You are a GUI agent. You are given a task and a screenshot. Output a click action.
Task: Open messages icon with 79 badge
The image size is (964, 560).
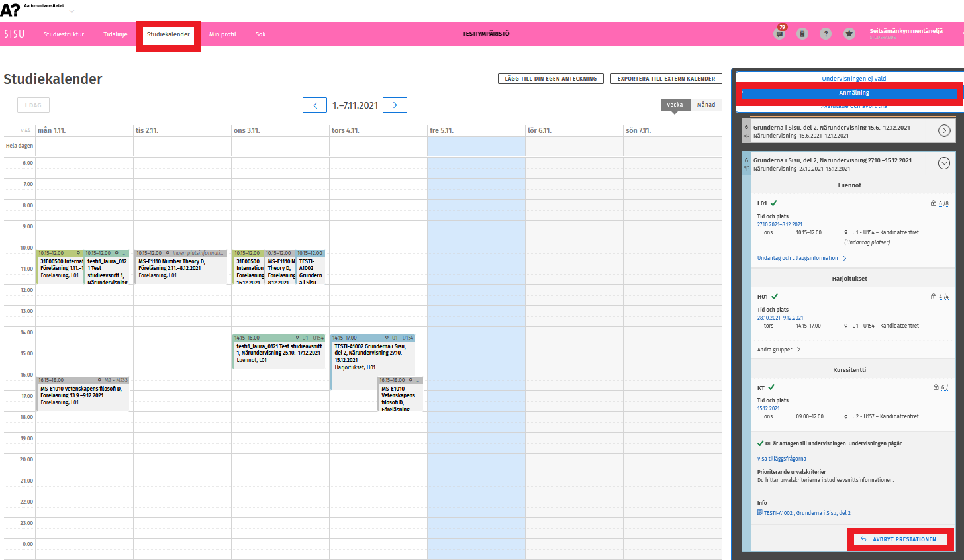779,34
